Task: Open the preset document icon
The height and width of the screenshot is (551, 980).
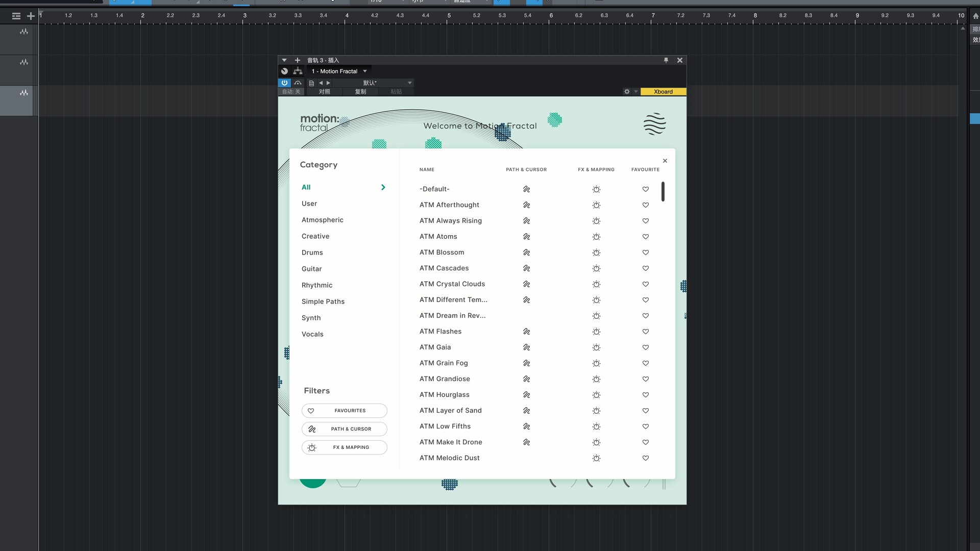Action: click(x=311, y=83)
